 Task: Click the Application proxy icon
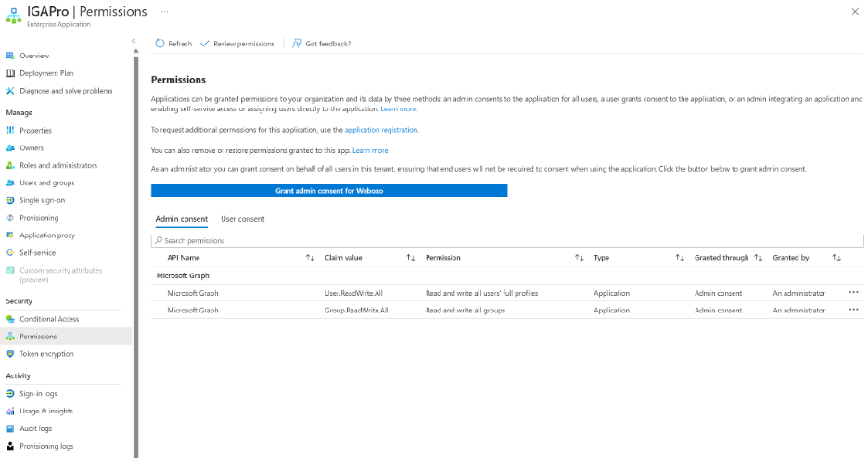[x=10, y=235]
